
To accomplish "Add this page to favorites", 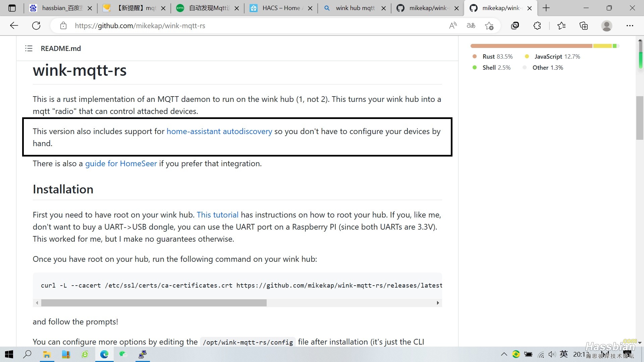I will coord(489,25).
